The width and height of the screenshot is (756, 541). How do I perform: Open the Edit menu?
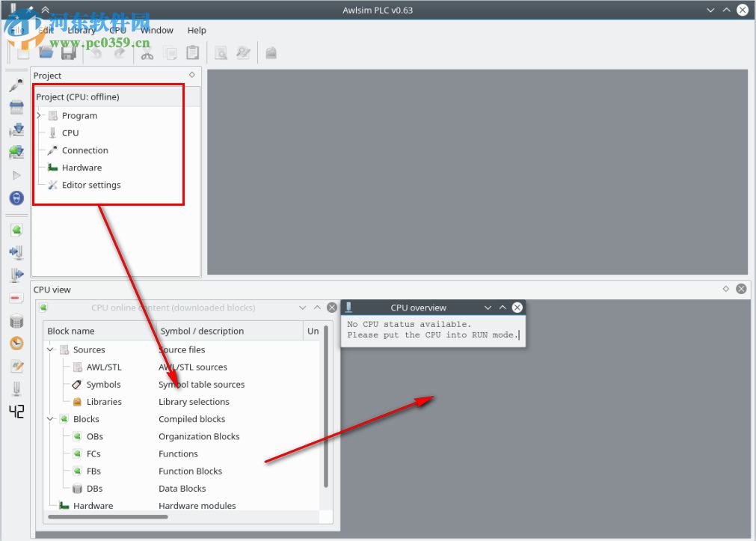pyautogui.click(x=46, y=30)
